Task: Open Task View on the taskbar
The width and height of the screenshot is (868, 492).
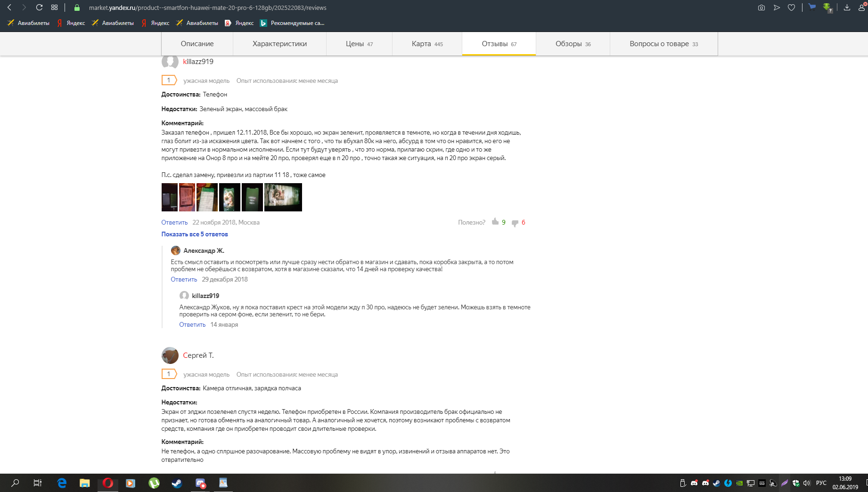Action: click(x=38, y=483)
